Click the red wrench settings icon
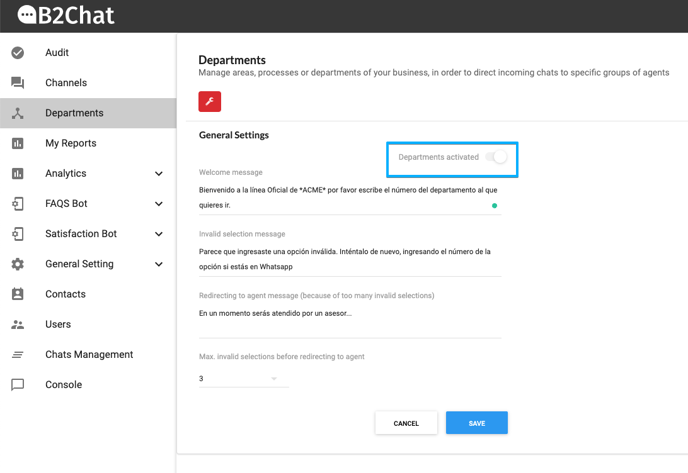This screenshot has height=473, width=688. (209, 101)
